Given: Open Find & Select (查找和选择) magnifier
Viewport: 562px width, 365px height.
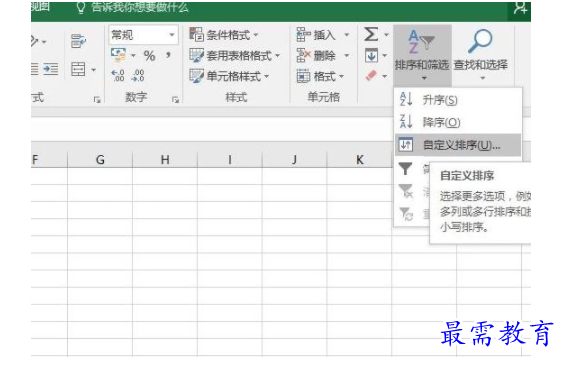Looking at the screenshot, I should click(x=481, y=55).
